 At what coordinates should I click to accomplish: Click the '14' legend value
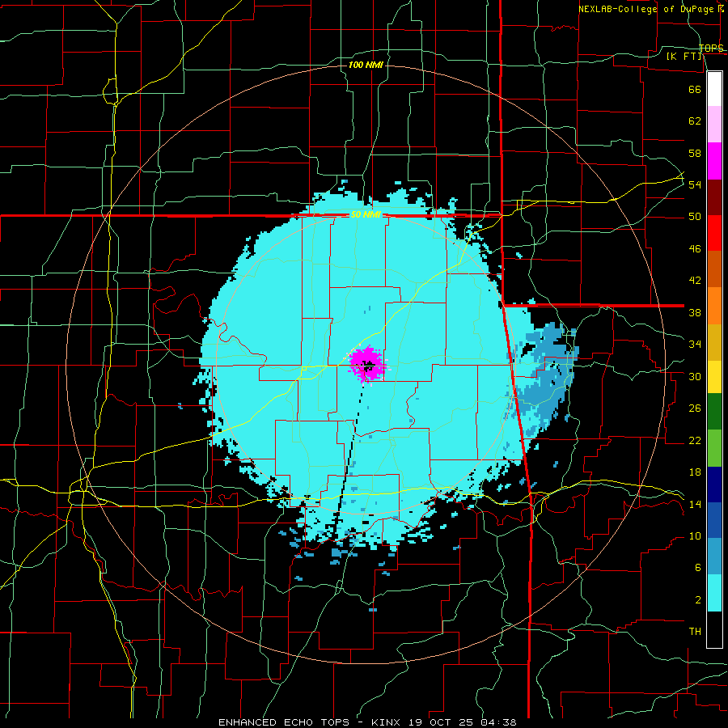click(695, 504)
